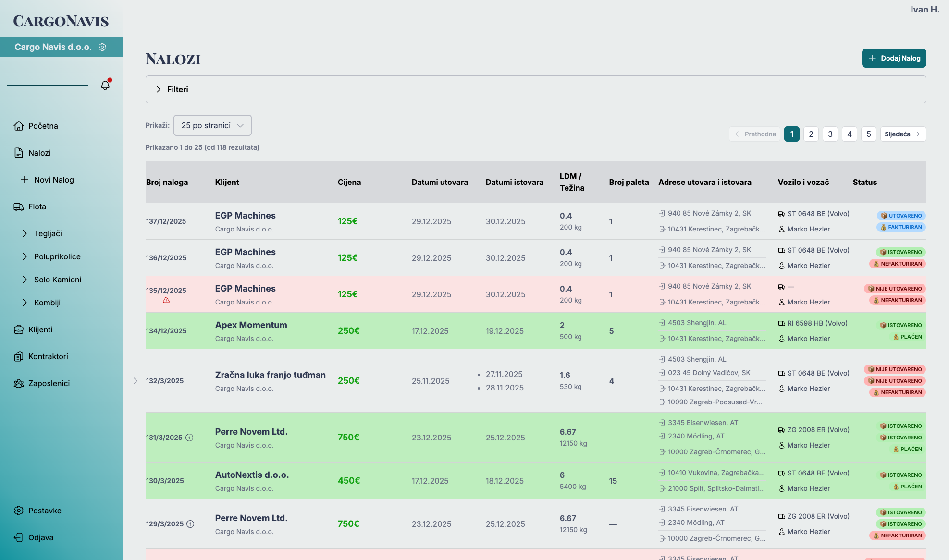This screenshot has height=560, width=949.
Task: Click the Flota truck icon
Action: 18,206
